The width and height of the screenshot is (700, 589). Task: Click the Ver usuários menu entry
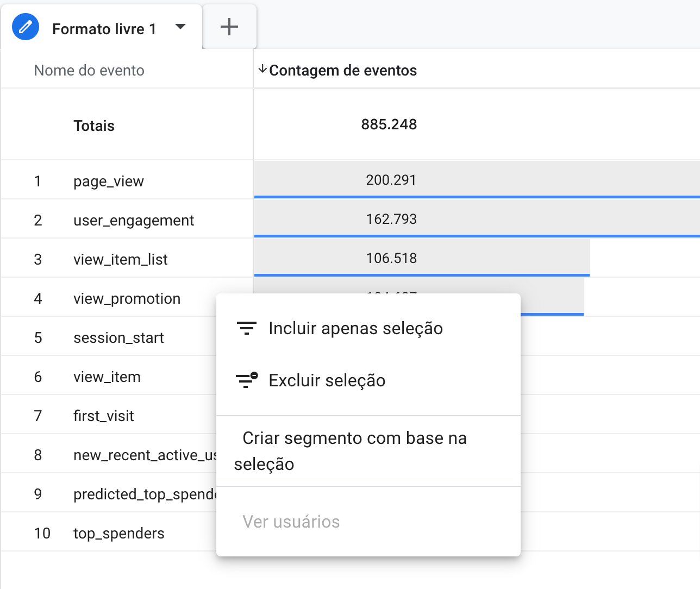[291, 522]
